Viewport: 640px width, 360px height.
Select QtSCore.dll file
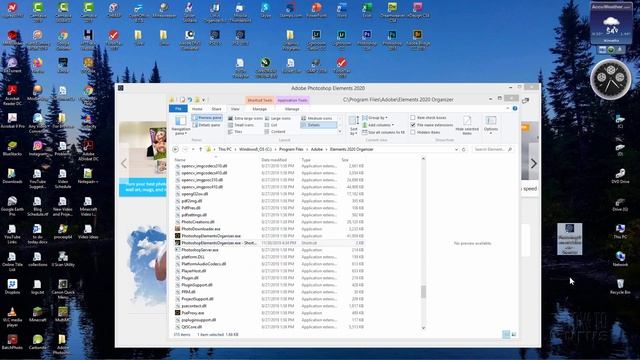[192, 327]
